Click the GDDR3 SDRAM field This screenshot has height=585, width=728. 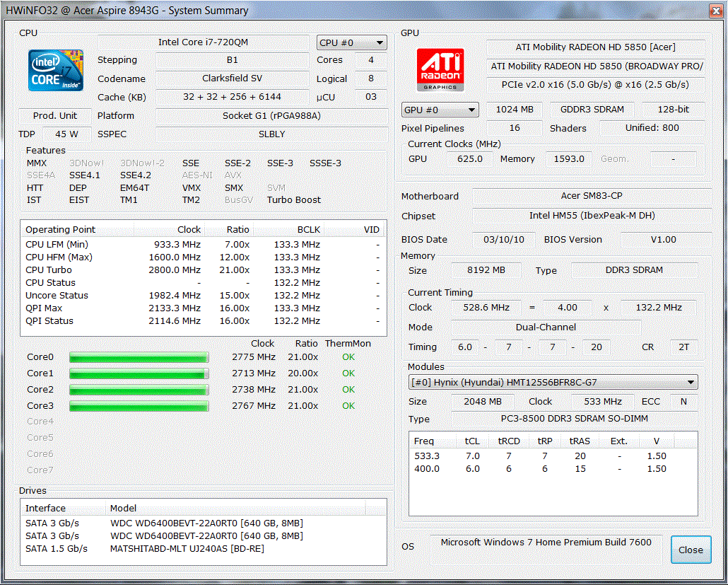coord(592,110)
